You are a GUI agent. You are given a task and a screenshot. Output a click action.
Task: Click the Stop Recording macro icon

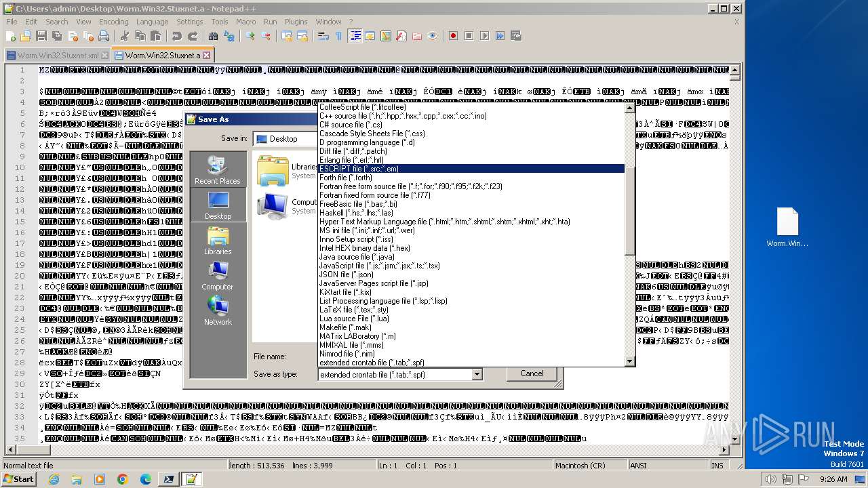click(x=469, y=36)
